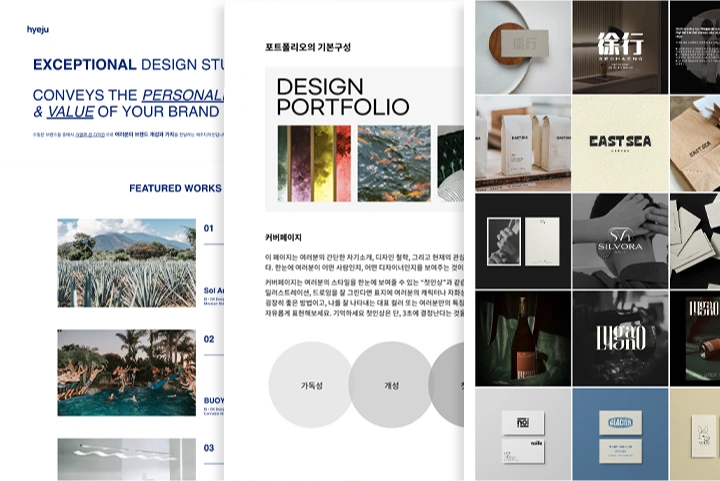Image resolution: width=720 pixels, height=481 pixels.
Task: Click the DESIGN PORTFOLIO title
Action: tap(343, 97)
